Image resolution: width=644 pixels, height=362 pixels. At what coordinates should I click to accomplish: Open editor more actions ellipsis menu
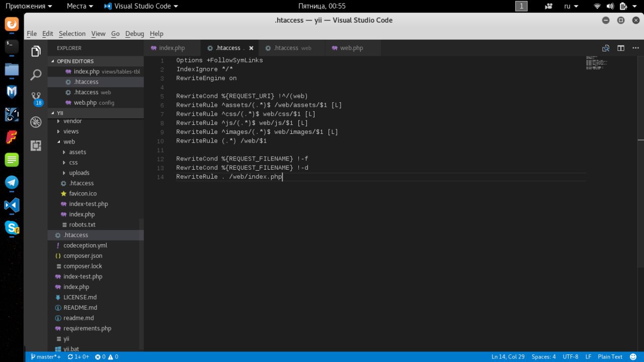(x=635, y=48)
